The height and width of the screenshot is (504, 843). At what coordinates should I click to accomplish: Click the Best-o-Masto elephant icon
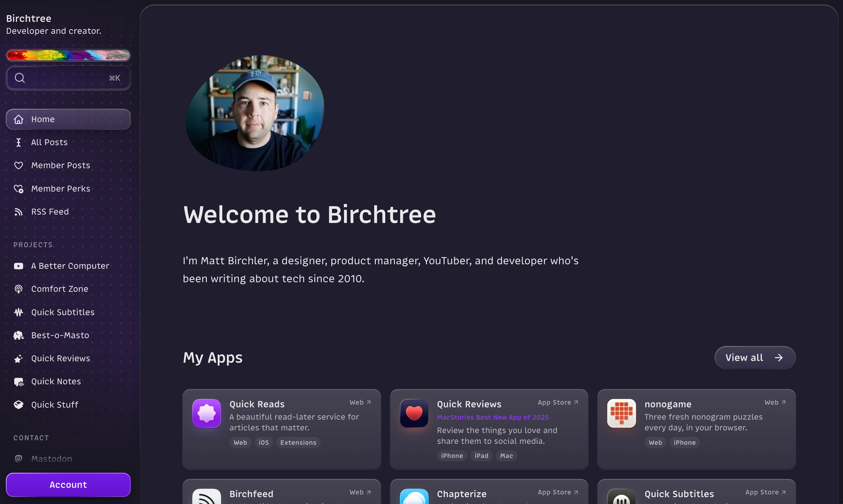click(x=18, y=335)
